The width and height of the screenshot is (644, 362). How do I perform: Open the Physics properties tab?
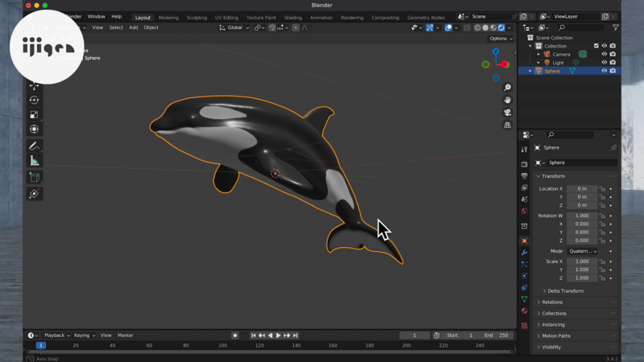click(x=524, y=276)
